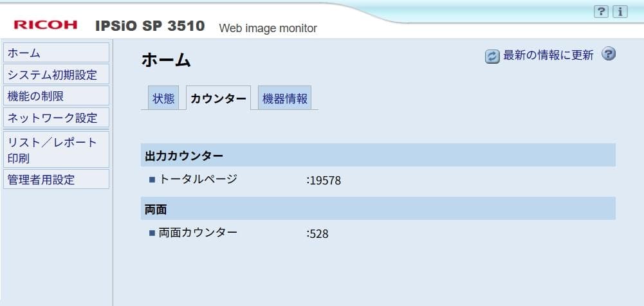Open ネットワーク設定 in the sidebar

[56, 118]
